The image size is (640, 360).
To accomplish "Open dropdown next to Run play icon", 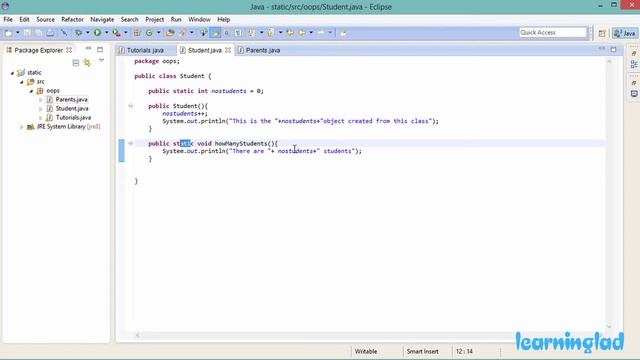I will point(107,33).
